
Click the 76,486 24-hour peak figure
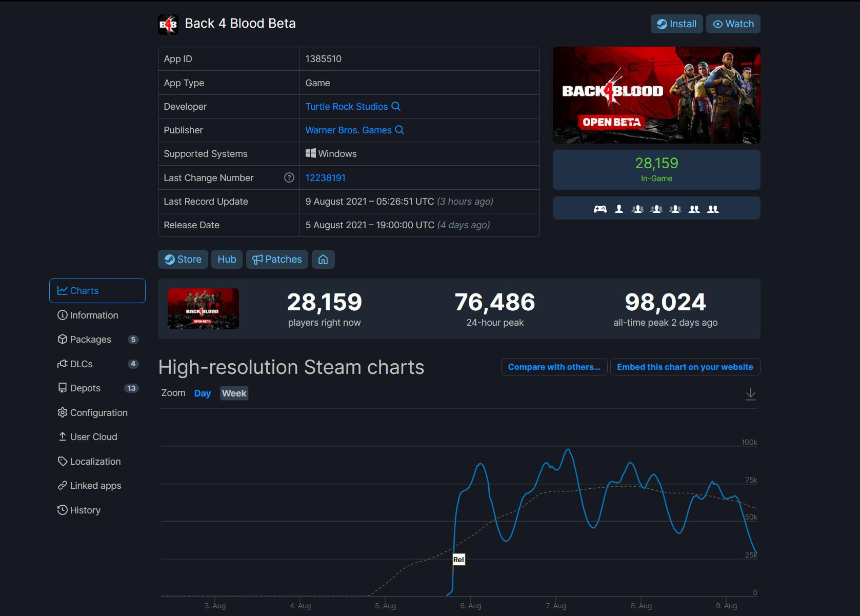pos(495,303)
